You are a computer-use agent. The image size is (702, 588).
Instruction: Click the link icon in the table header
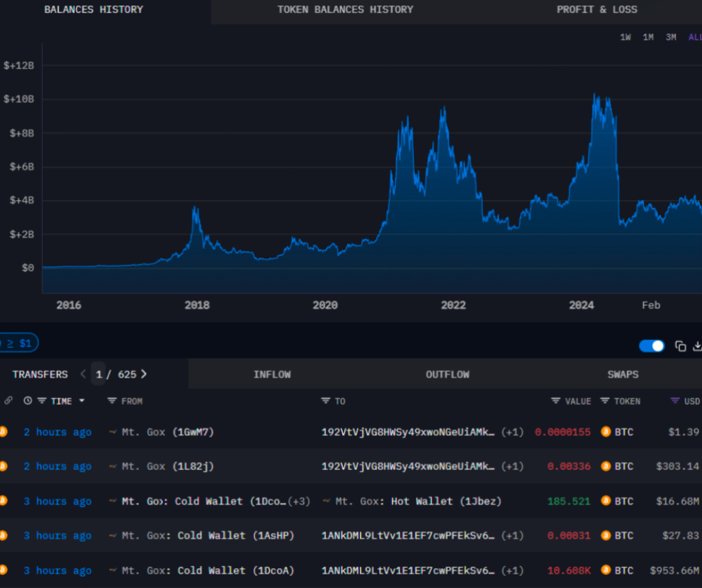pyautogui.click(x=8, y=401)
